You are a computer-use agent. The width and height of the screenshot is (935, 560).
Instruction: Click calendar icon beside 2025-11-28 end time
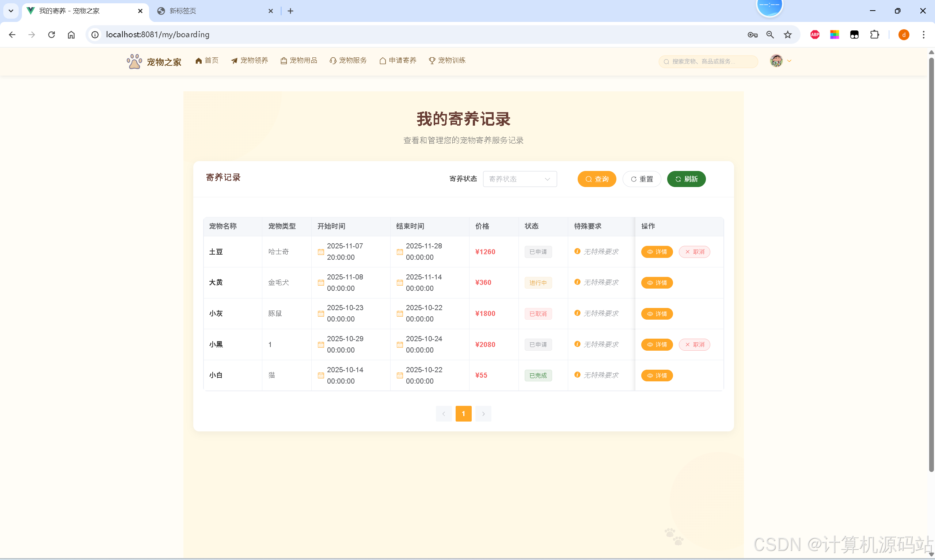point(400,252)
